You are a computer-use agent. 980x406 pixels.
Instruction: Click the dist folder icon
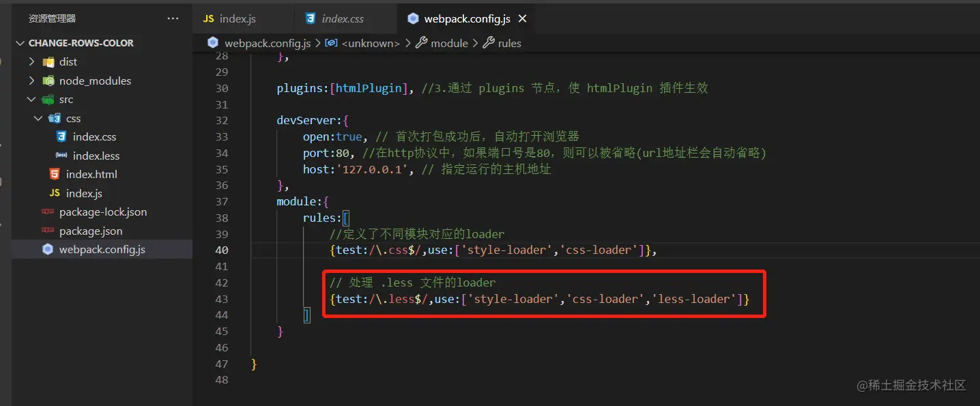[x=48, y=62]
